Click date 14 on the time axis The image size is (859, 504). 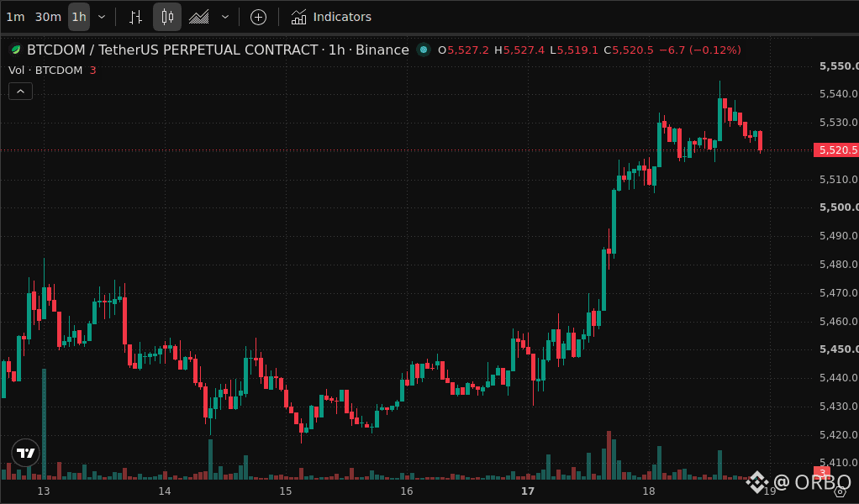[165, 491]
